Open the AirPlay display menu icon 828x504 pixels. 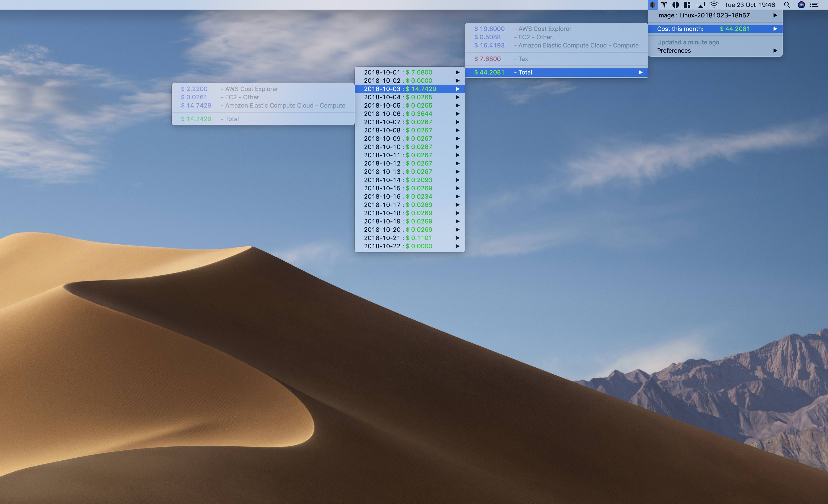[x=701, y=5]
